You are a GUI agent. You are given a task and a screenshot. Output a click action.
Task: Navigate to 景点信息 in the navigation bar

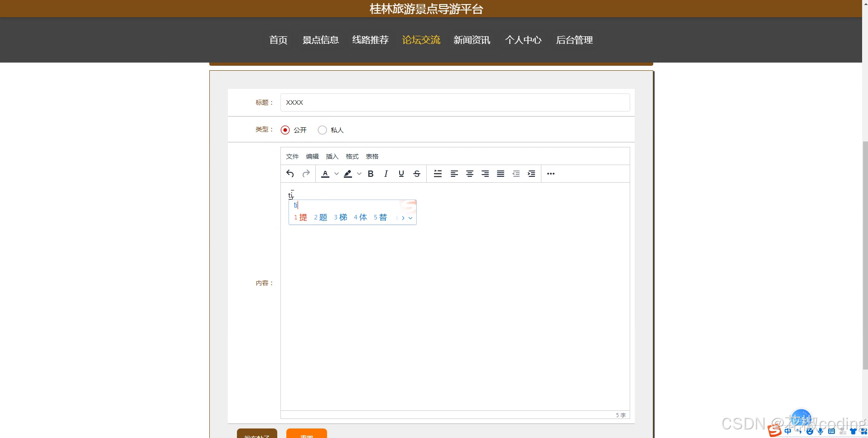(x=320, y=40)
